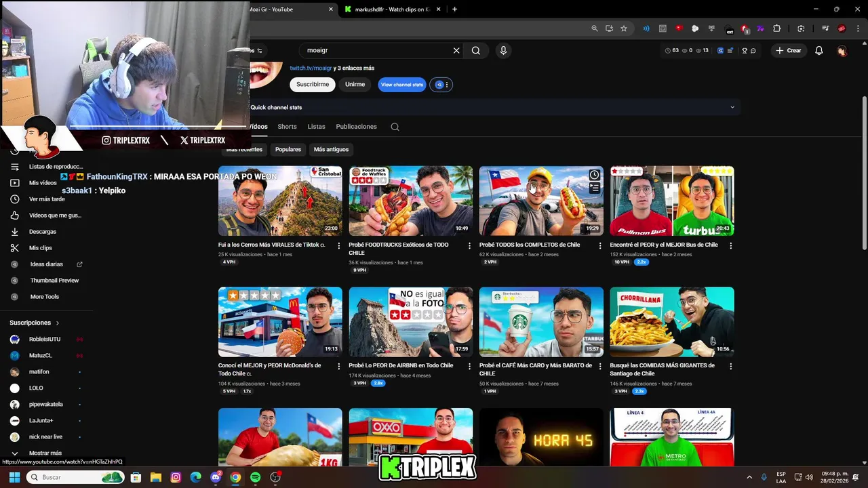Image resolution: width=868 pixels, height=488 pixels.
Task: Select the Populares filter chip
Action: coord(288,149)
